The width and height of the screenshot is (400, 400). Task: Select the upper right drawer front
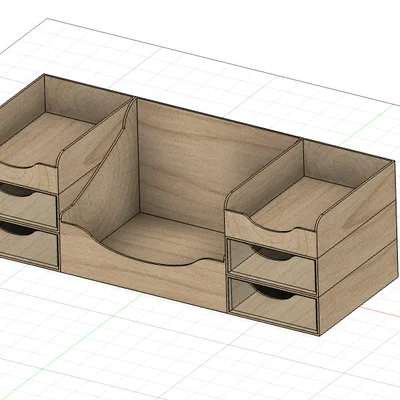click(273, 266)
